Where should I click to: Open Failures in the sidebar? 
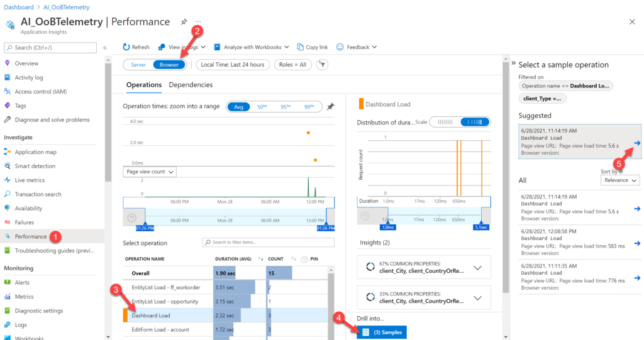point(25,222)
